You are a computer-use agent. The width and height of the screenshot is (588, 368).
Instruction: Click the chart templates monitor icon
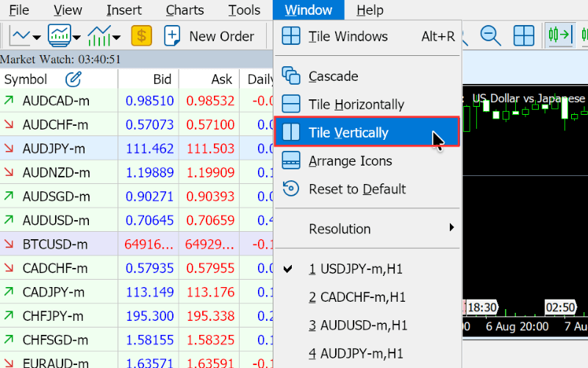[60, 35]
